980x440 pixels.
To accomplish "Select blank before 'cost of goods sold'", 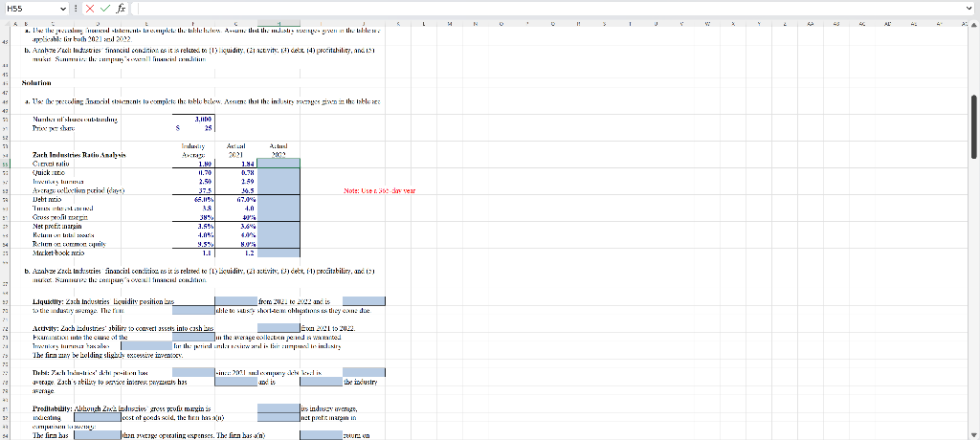I will (98, 417).
